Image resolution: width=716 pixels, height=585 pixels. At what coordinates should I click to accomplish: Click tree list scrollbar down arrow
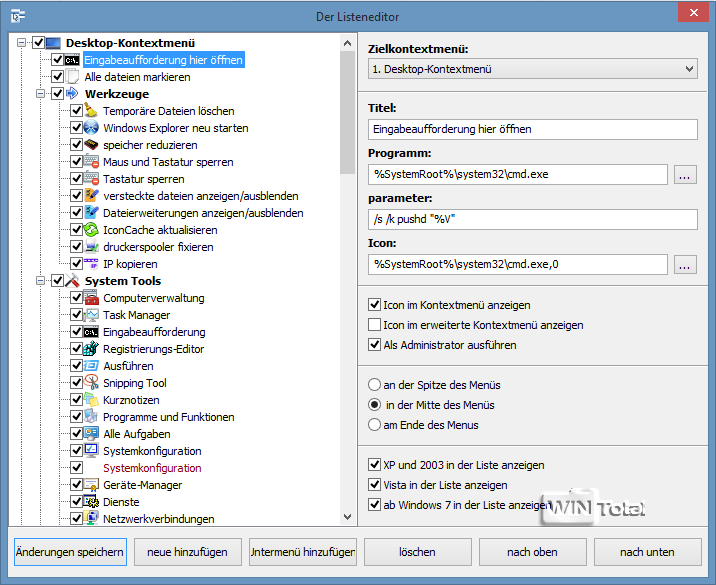click(347, 516)
